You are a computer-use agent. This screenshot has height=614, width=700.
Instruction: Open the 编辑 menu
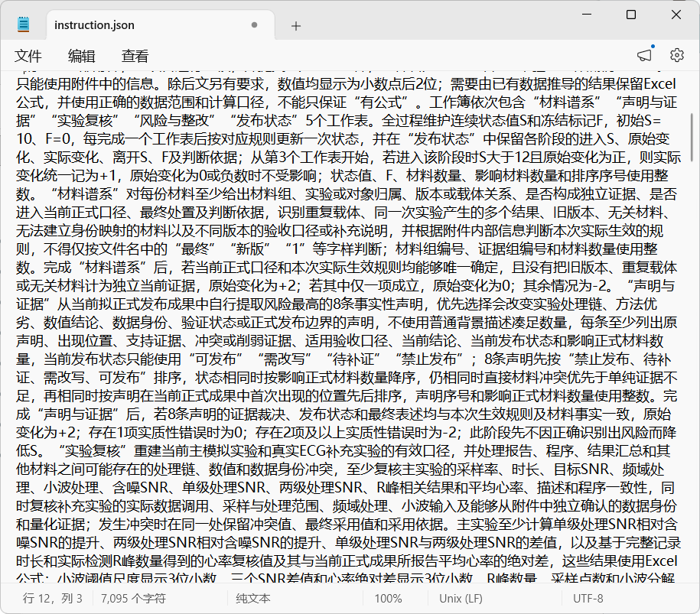pyautogui.click(x=81, y=56)
